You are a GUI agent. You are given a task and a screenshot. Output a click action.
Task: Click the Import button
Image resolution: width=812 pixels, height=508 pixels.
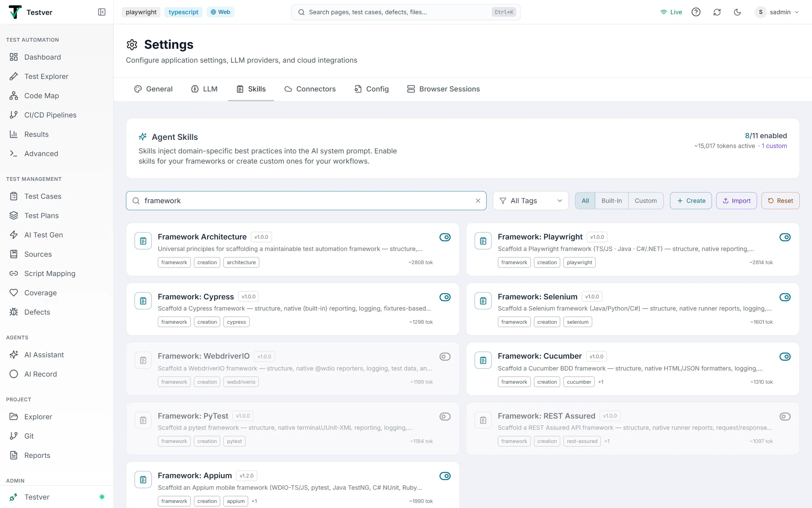pos(737,201)
